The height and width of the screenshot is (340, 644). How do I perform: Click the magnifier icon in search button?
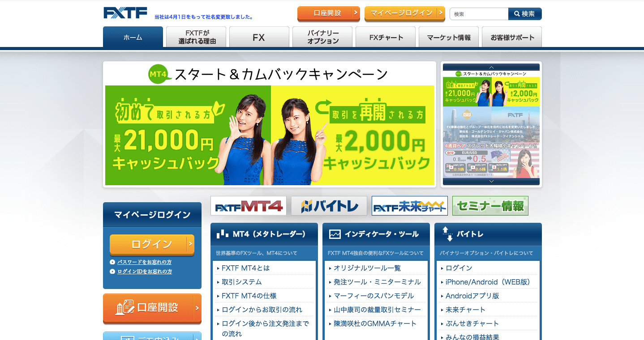[516, 14]
